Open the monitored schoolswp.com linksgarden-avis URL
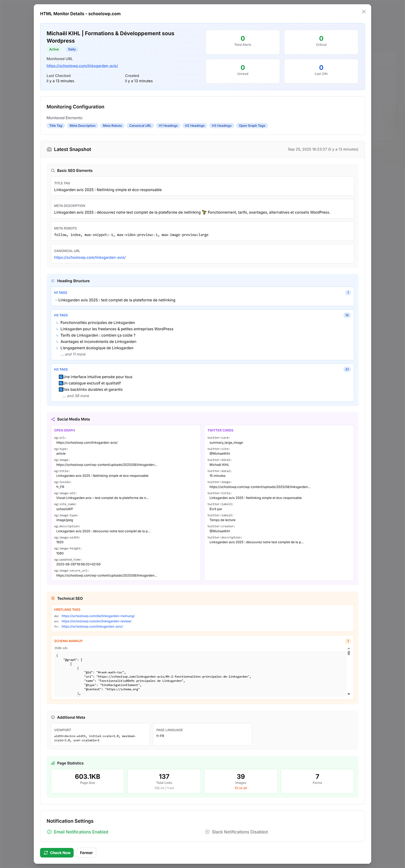This screenshot has width=405, height=868. coord(82,66)
